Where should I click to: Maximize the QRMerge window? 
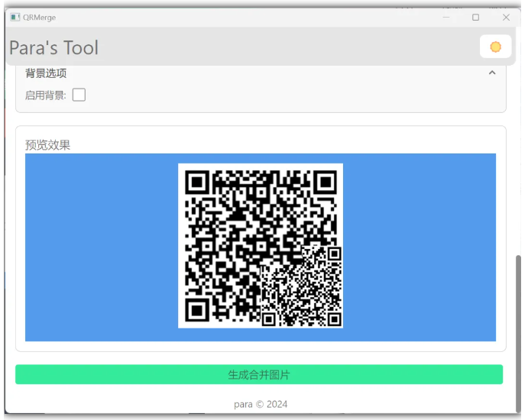tap(475, 17)
